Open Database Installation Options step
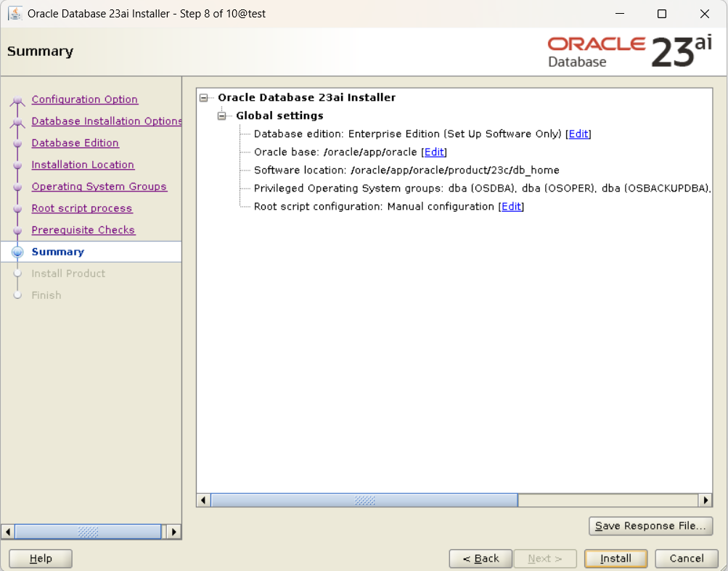This screenshot has height=571, width=728. coord(106,121)
